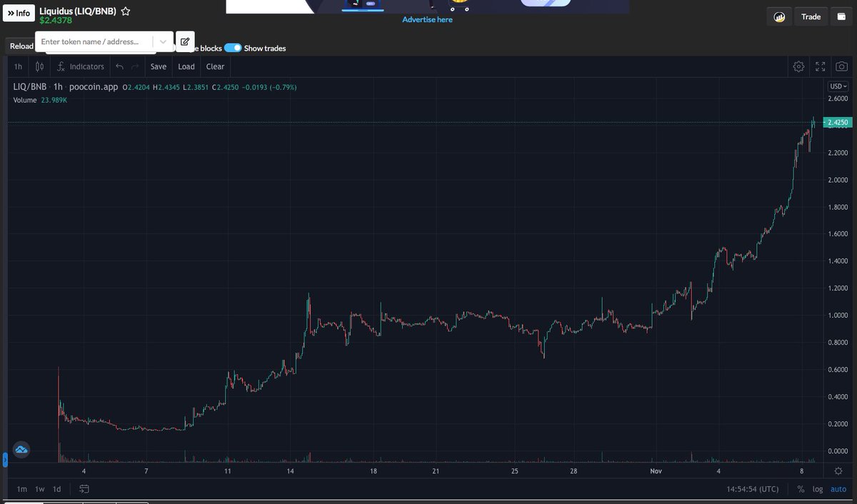This screenshot has height=504, width=857.
Task: Focus the token name / address field
Action: [95, 41]
